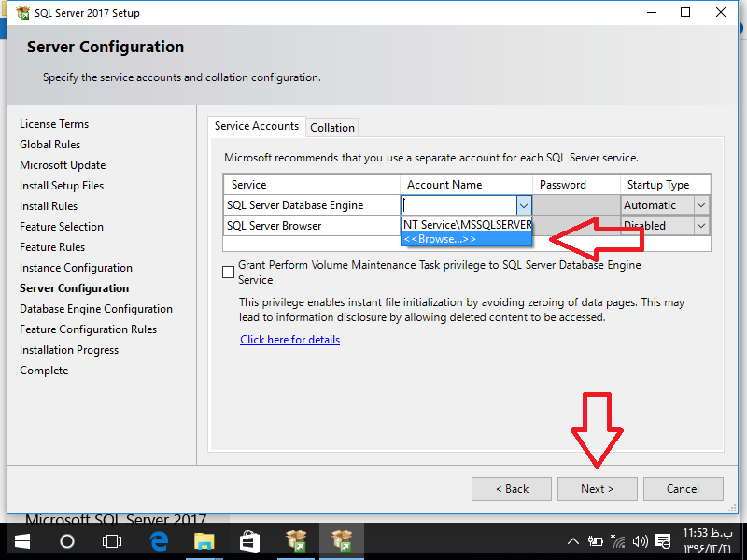Expand Database Engine account name dropdown arrow

point(524,205)
